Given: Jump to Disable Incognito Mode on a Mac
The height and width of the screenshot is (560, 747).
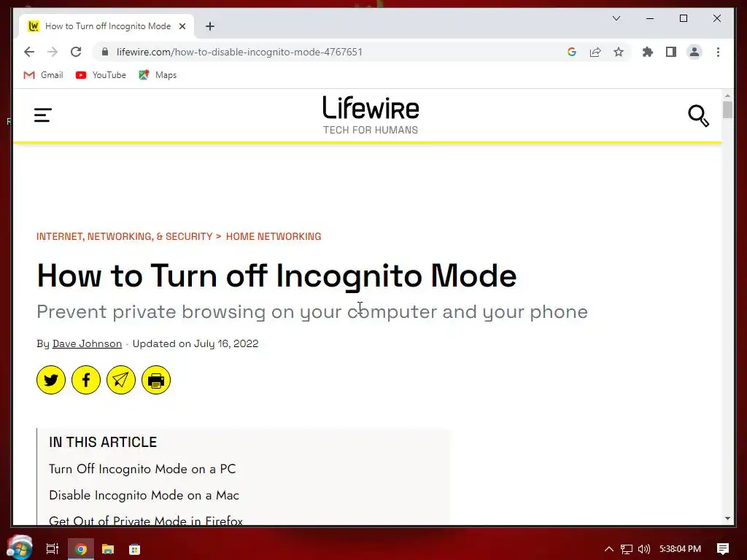Looking at the screenshot, I should (144, 495).
